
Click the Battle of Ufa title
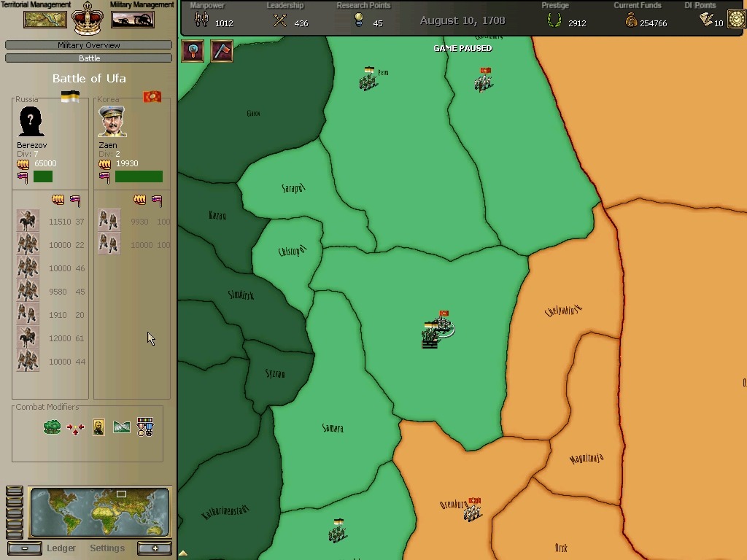(x=89, y=78)
